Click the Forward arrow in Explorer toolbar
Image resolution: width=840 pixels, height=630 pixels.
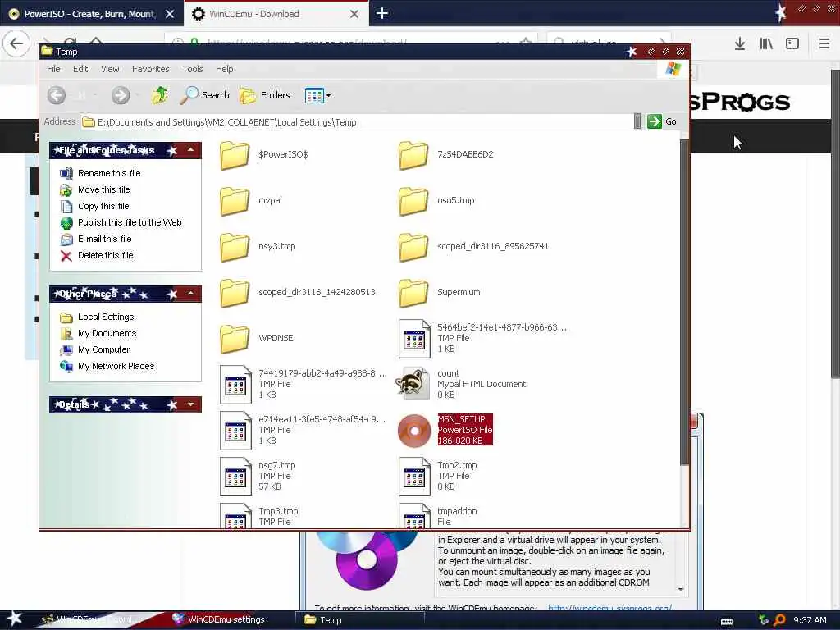tap(121, 95)
